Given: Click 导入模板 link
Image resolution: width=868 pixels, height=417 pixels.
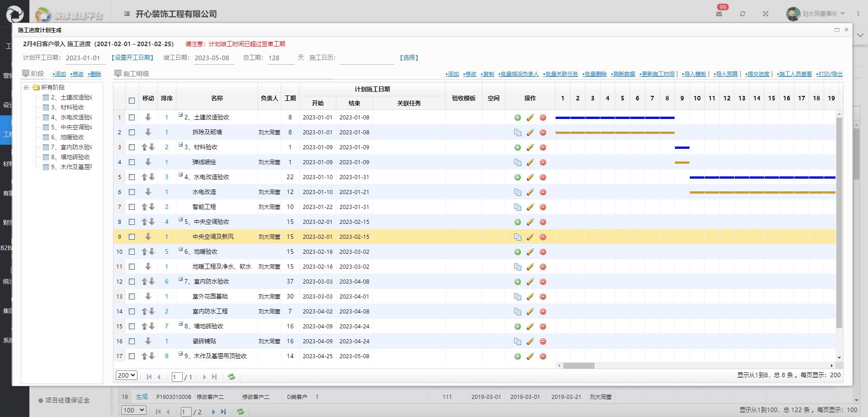Looking at the screenshot, I should coord(694,74).
